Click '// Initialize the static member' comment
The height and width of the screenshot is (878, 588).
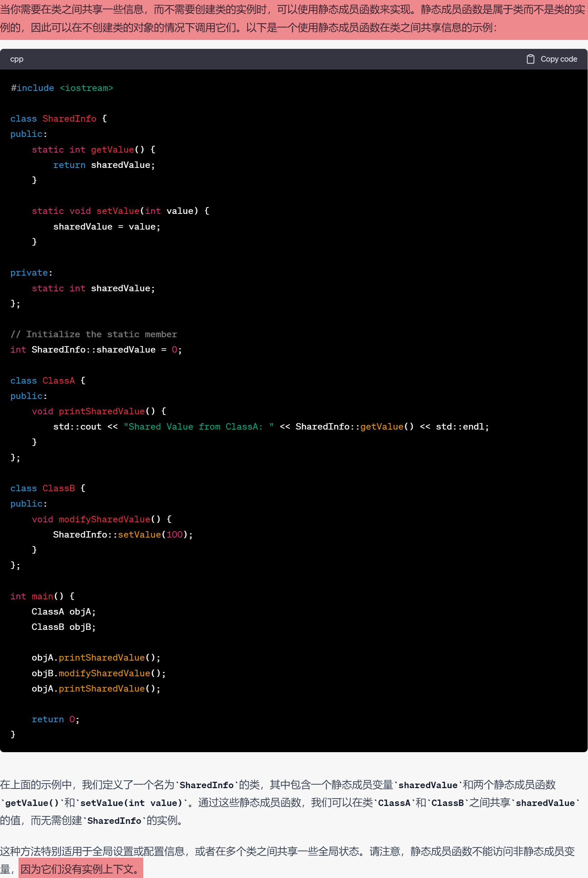[94, 334]
